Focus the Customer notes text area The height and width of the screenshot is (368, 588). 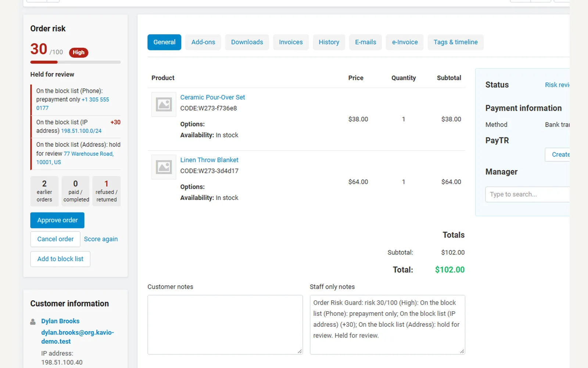point(225,325)
